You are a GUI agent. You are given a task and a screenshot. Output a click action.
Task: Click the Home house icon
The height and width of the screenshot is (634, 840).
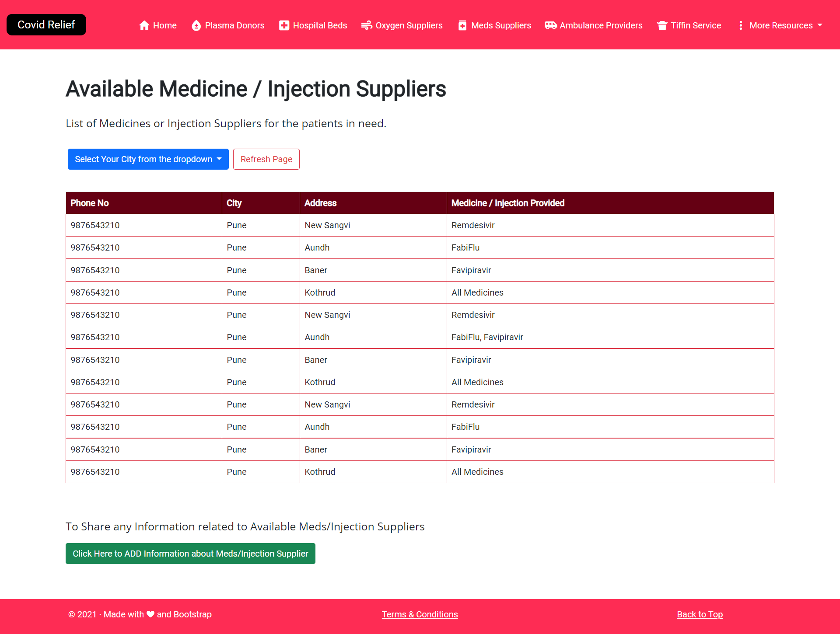point(144,25)
